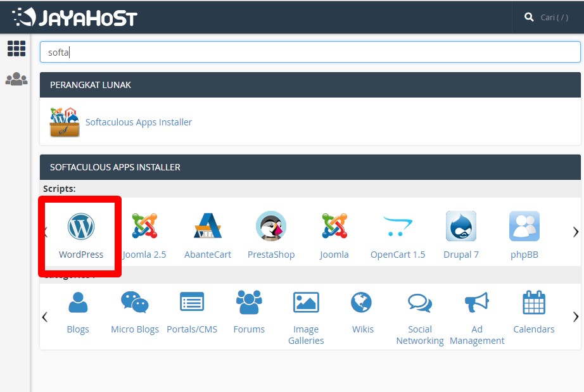Click the Image Galleries text link

click(306, 335)
